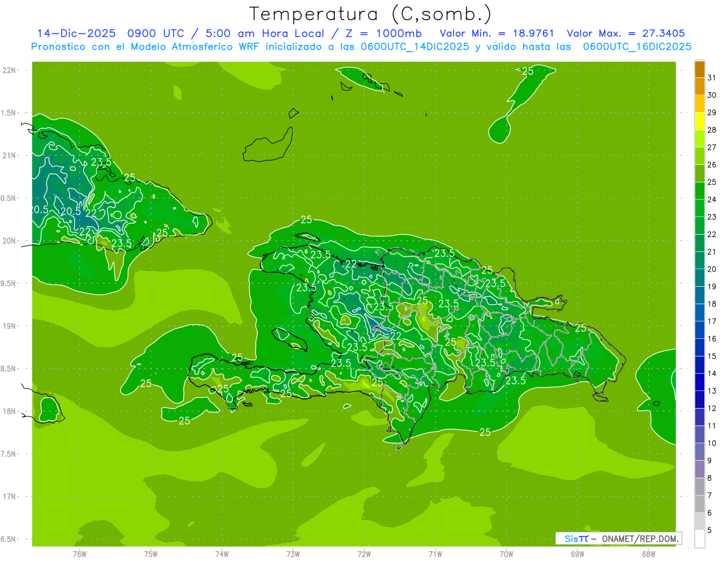Select the orange swatch between 30 and 31
Viewport: 728px width, 562px height.
tap(699, 86)
